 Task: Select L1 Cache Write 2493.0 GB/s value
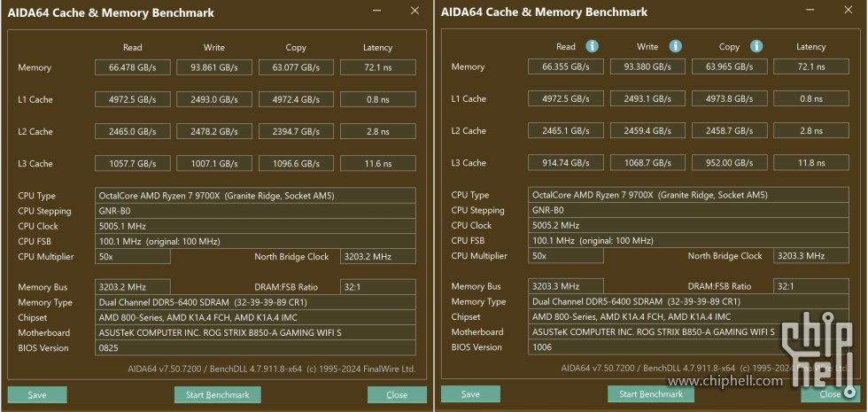(x=214, y=99)
